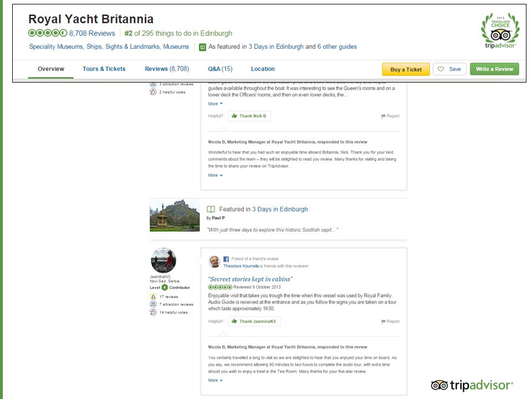Open the Q&A (15) tab
The height and width of the screenshot is (399, 532).
[x=220, y=69]
